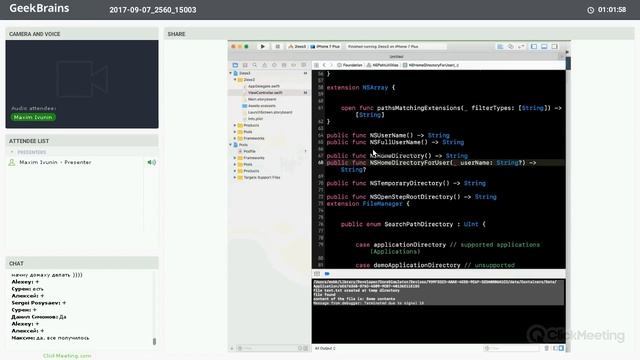Click the Maxim Ivunin - Presenter entry
The image size is (640, 360).
click(55, 162)
